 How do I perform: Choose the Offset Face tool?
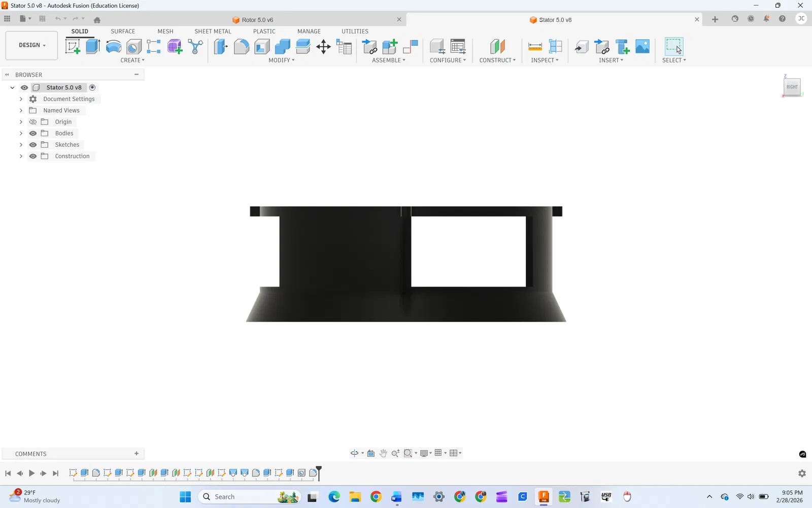pos(303,47)
